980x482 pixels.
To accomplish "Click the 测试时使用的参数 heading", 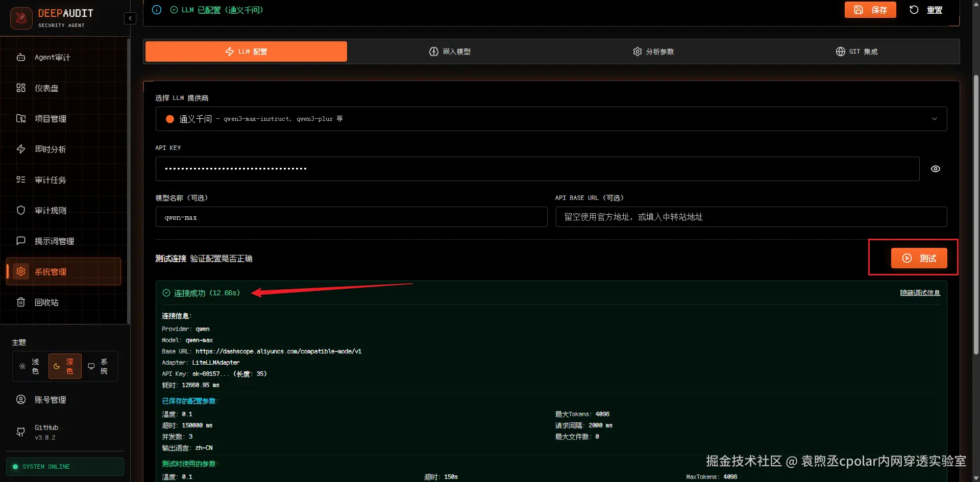I will [x=190, y=464].
